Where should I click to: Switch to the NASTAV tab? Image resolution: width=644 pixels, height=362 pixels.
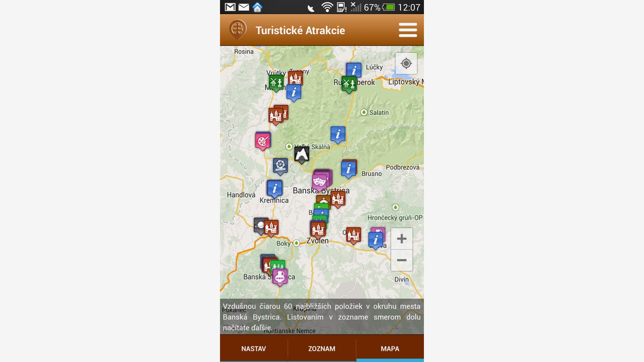[x=254, y=349]
